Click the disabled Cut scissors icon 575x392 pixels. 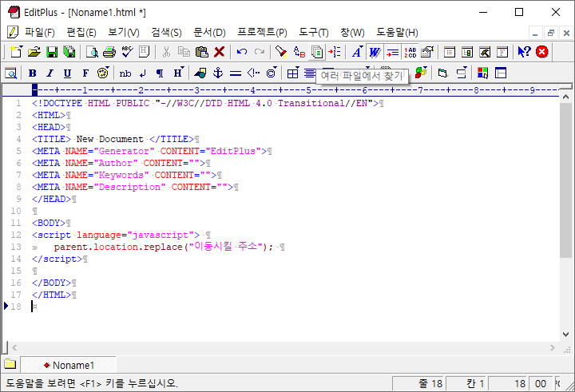(x=166, y=52)
